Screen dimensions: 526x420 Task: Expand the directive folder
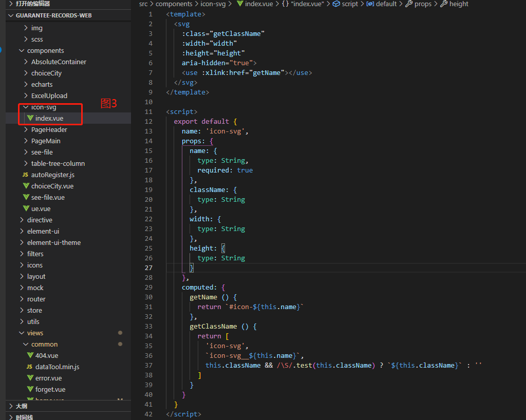point(22,220)
